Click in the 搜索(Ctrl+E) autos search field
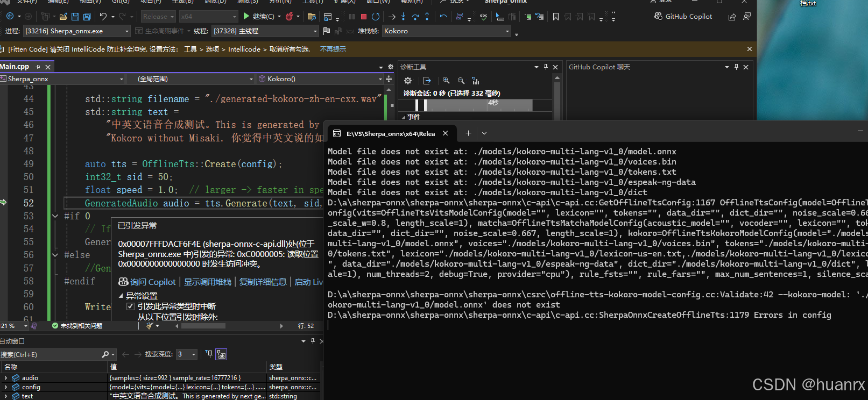 pos(58,354)
